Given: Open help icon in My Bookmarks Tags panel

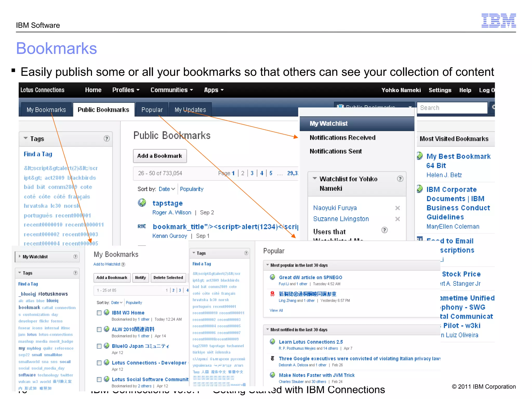Looking at the screenshot, I should point(75,273).
